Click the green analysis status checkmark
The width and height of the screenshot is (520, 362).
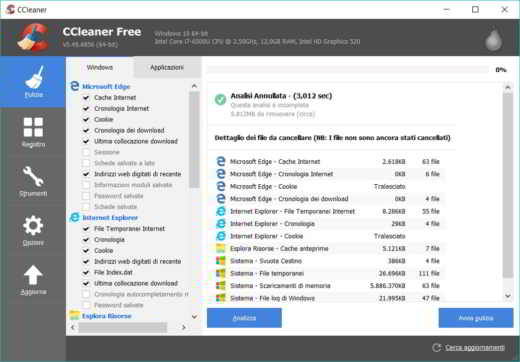220,99
